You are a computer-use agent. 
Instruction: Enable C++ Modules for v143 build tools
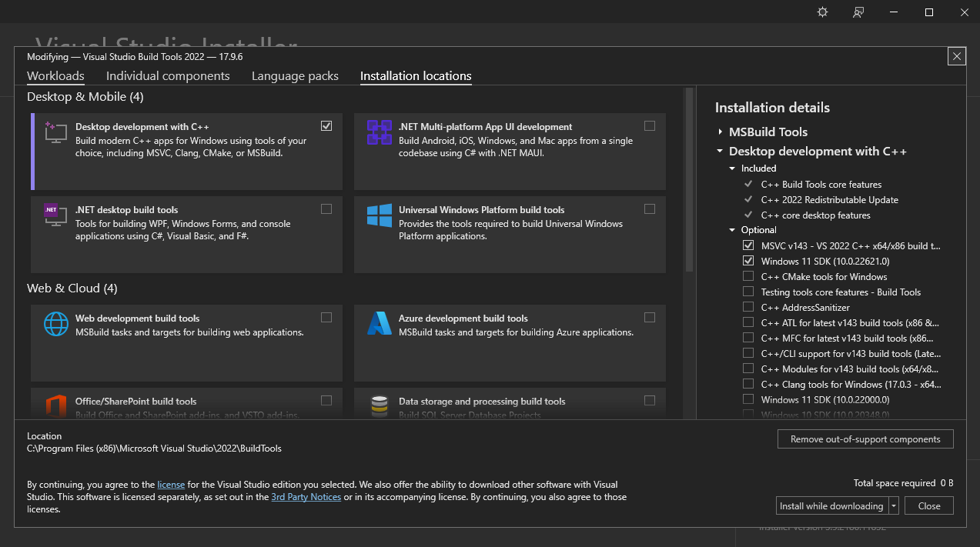click(x=748, y=369)
